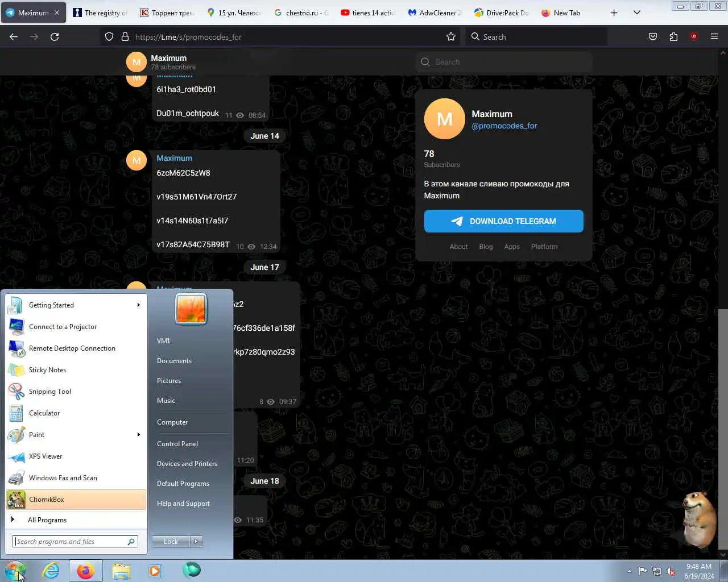
Task: Open the Apps link
Action: coord(512,247)
